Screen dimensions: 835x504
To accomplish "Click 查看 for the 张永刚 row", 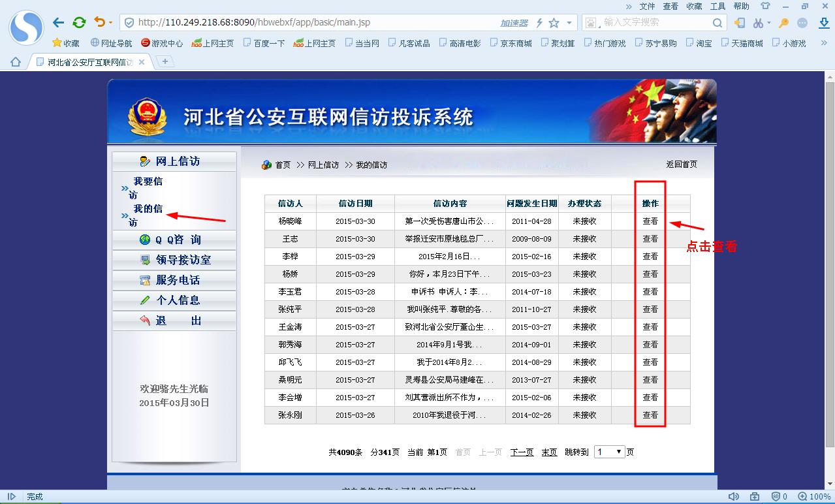I will click(650, 415).
